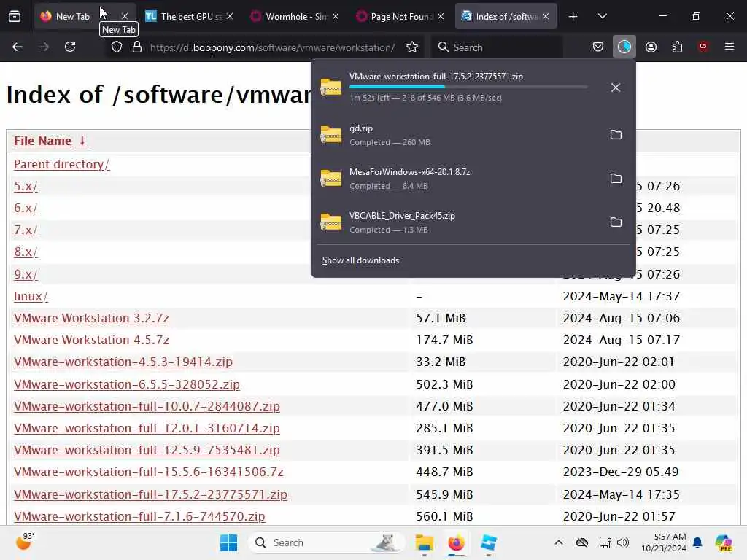This screenshot has width=747, height=560.
Task: Open File Explorer from taskbar
Action: pyautogui.click(x=424, y=542)
